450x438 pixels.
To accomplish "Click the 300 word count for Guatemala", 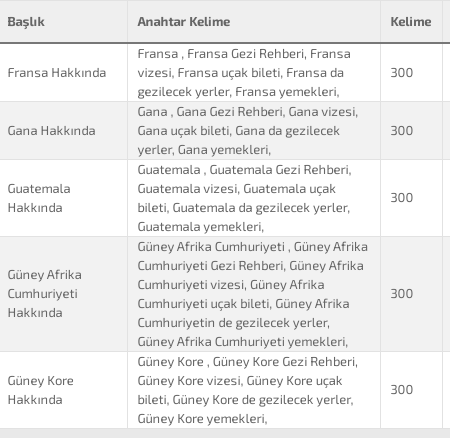I will pyautogui.click(x=402, y=198).
